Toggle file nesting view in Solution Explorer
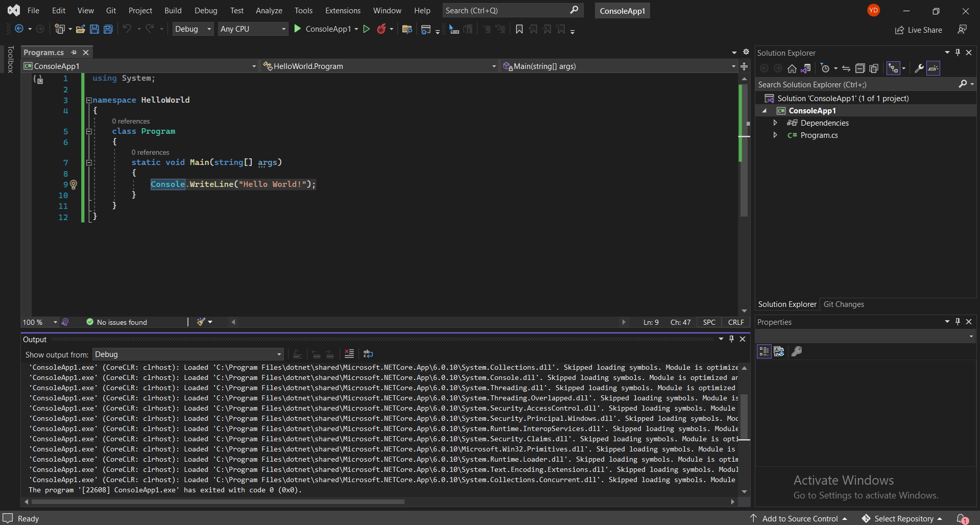Image resolution: width=980 pixels, height=525 pixels. coord(893,68)
